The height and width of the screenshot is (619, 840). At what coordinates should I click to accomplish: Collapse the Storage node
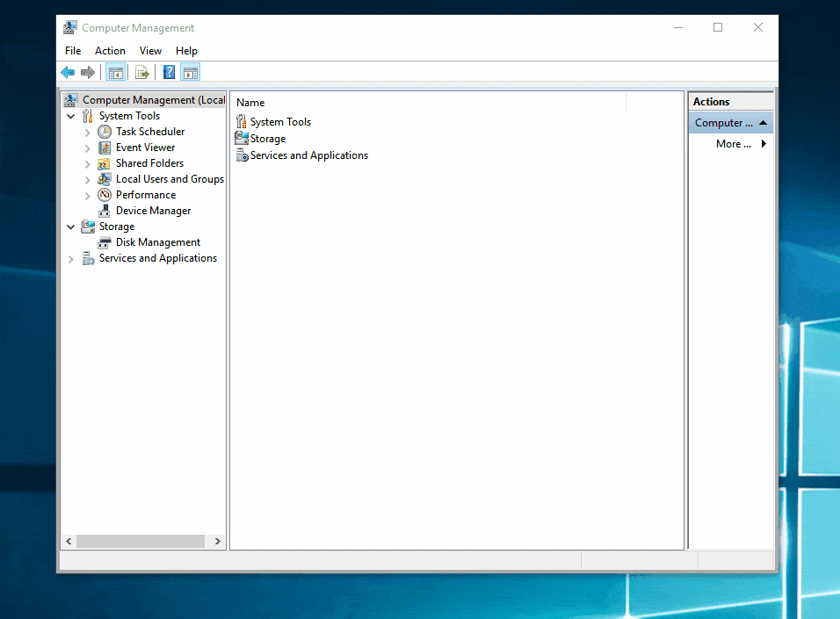[71, 226]
